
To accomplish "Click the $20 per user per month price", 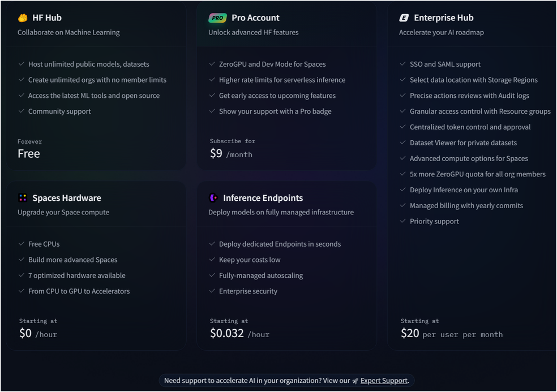I will (x=451, y=334).
